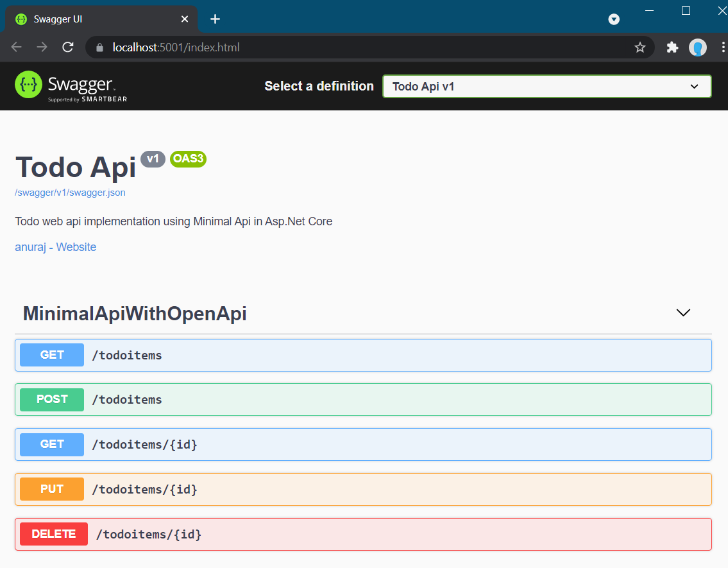Click the v1 version badge
The image size is (728, 568).
pos(153,159)
